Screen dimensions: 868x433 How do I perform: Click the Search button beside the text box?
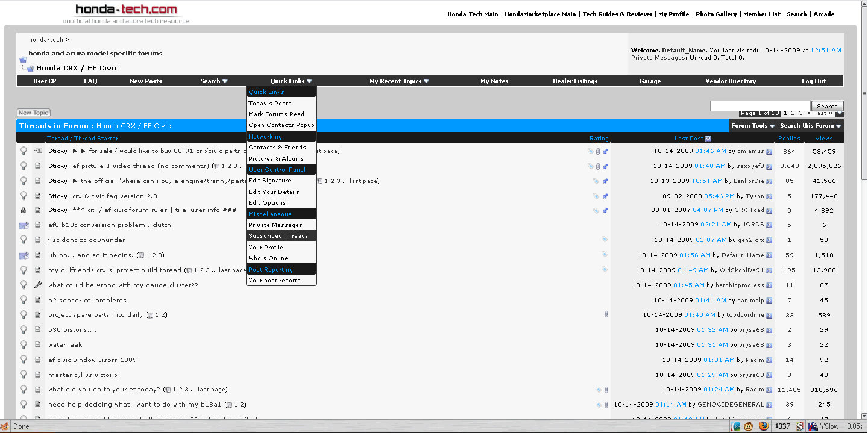pyautogui.click(x=827, y=106)
